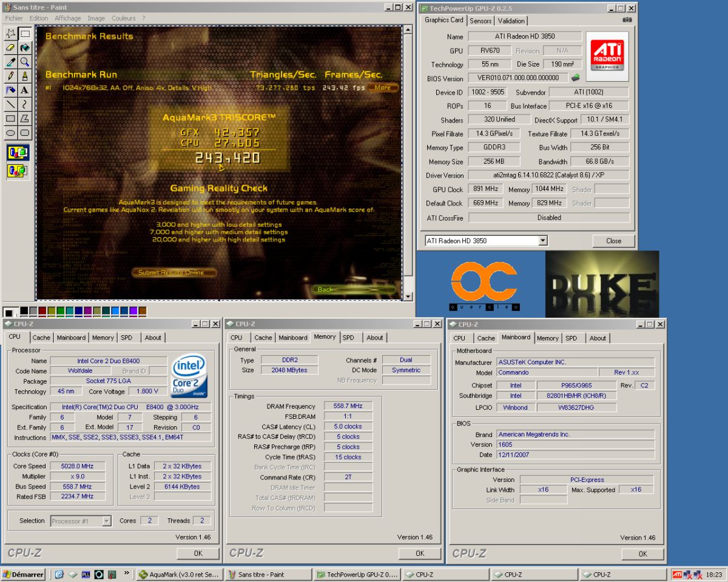The height and width of the screenshot is (582, 728).
Task: Open the ATI tray icon in system tray
Action: pyautogui.click(x=678, y=574)
